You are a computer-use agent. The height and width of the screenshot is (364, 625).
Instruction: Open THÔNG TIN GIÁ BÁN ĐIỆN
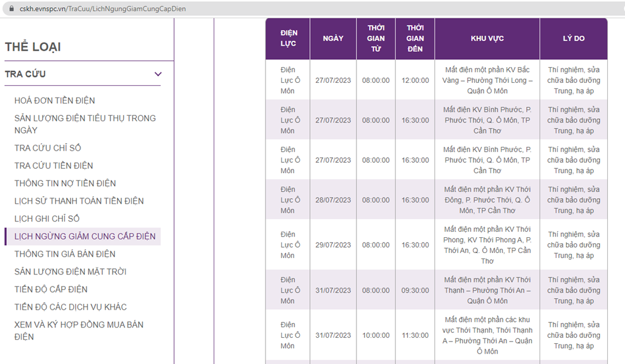point(65,254)
